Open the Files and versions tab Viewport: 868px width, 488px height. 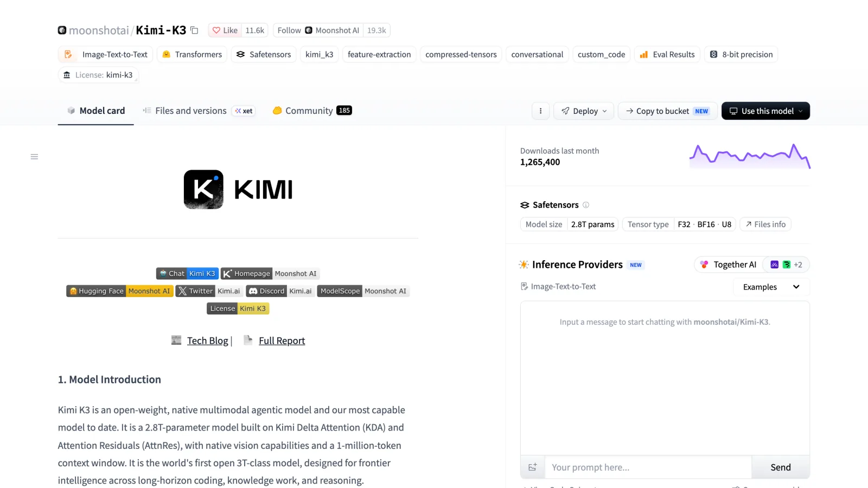(x=199, y=111)
